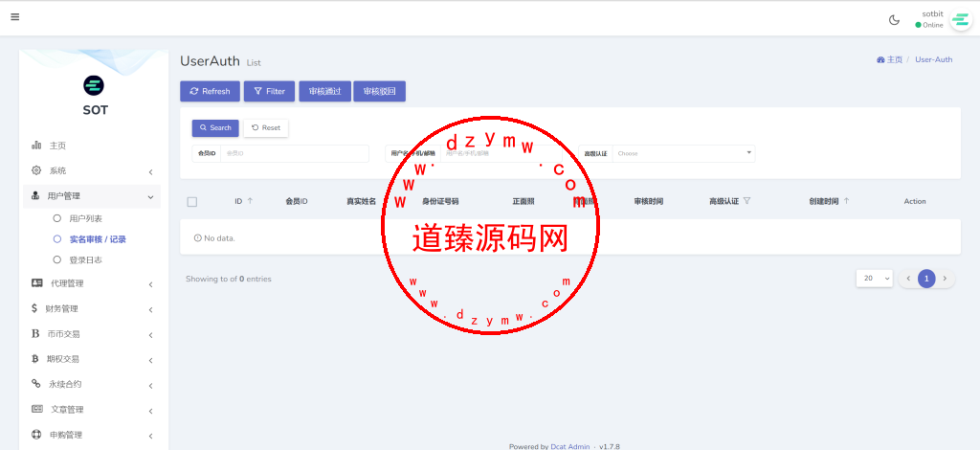Open the 期权交易 menu label

62,359
